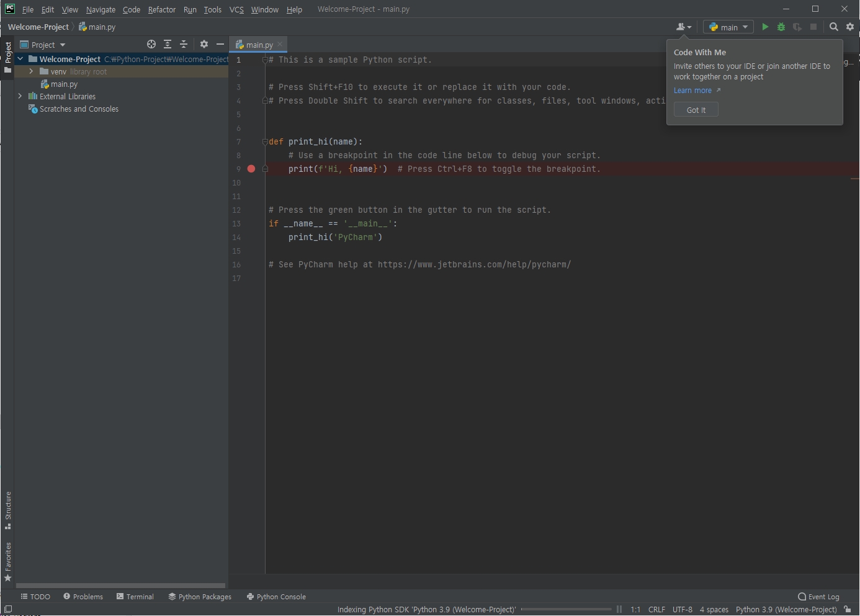Hide Project panel with minus icon
860x616 pixels.
point(220,44)
